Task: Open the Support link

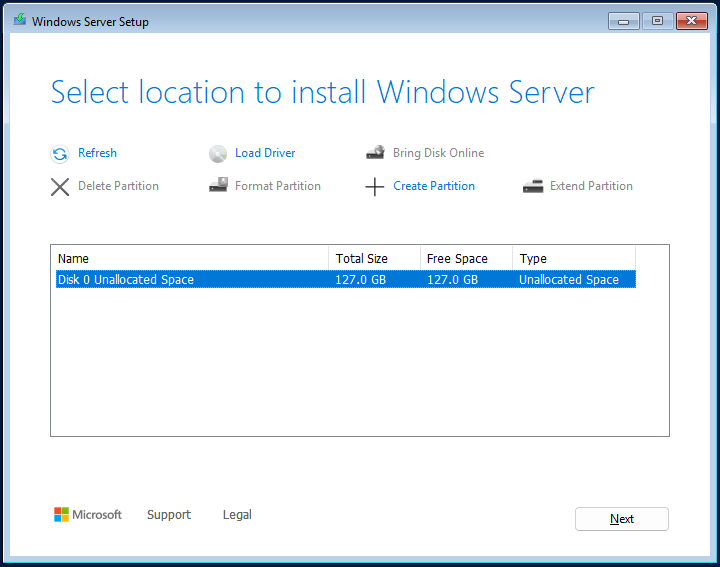Action: pos(169,515)
